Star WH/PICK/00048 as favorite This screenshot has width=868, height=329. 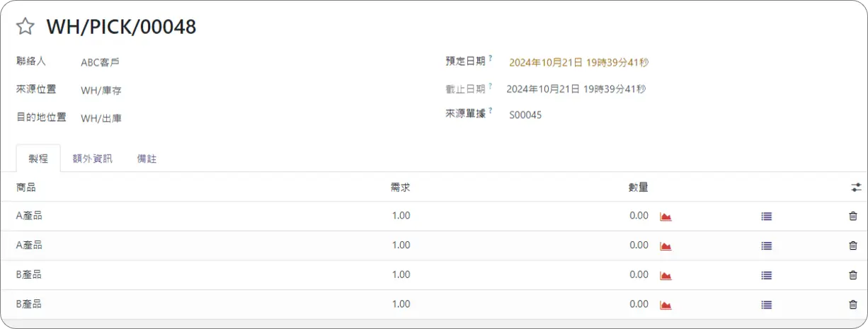[25, 28]
